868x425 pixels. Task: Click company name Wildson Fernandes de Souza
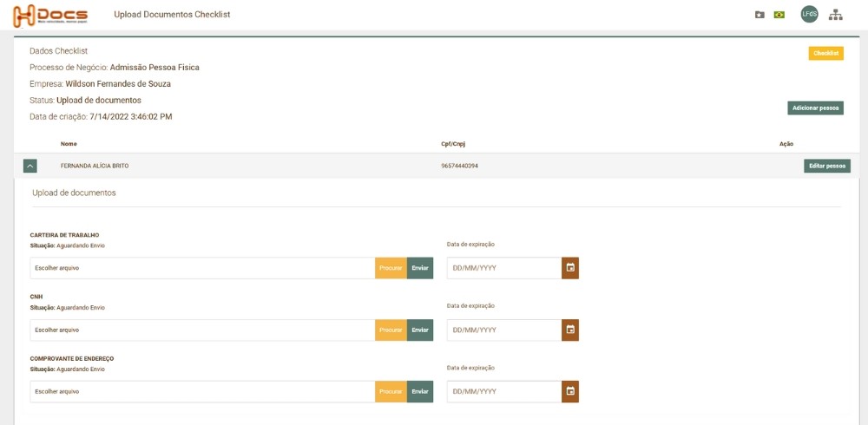point(118,84)
